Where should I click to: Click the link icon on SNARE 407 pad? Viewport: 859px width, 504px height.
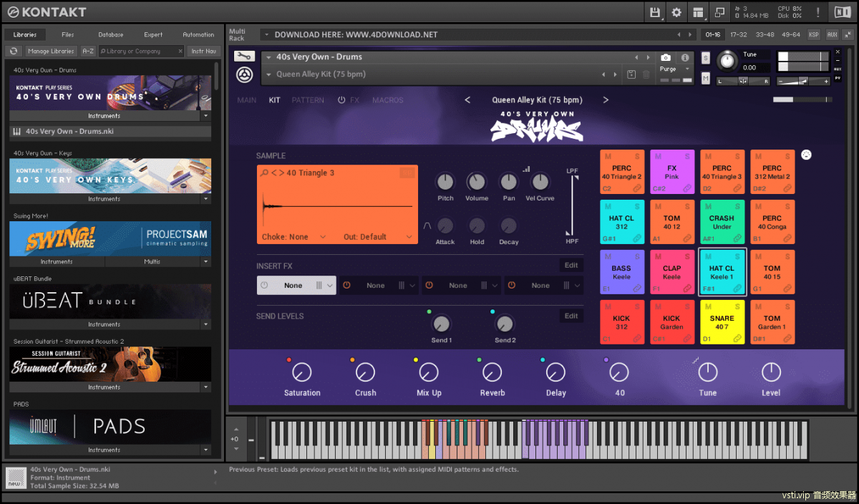point(737,338)
